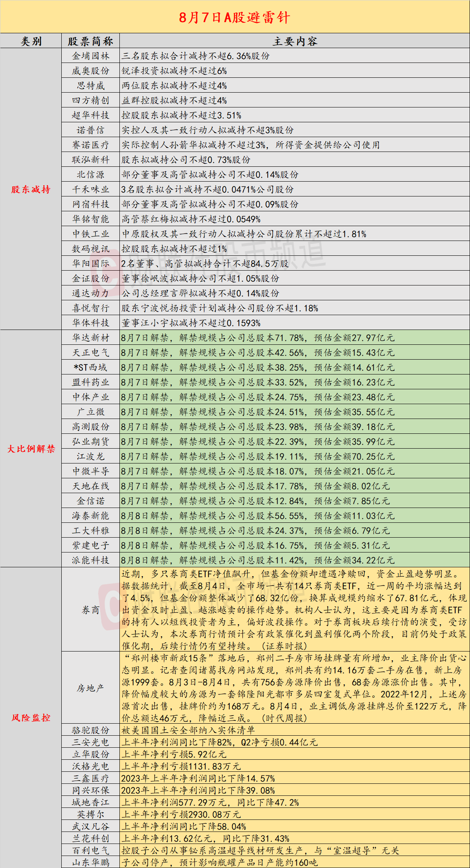Select stock name 超华科技

pos(91,115)
